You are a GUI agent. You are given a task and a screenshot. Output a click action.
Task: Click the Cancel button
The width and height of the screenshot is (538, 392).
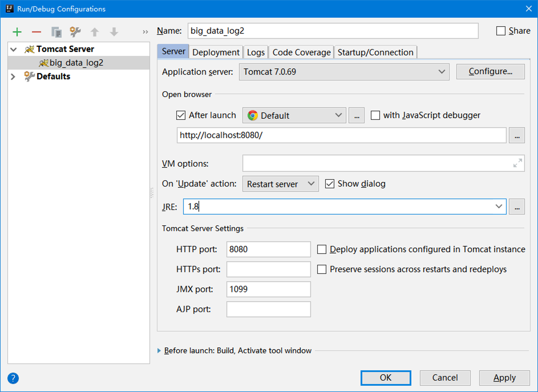click(x=445, y=378)
